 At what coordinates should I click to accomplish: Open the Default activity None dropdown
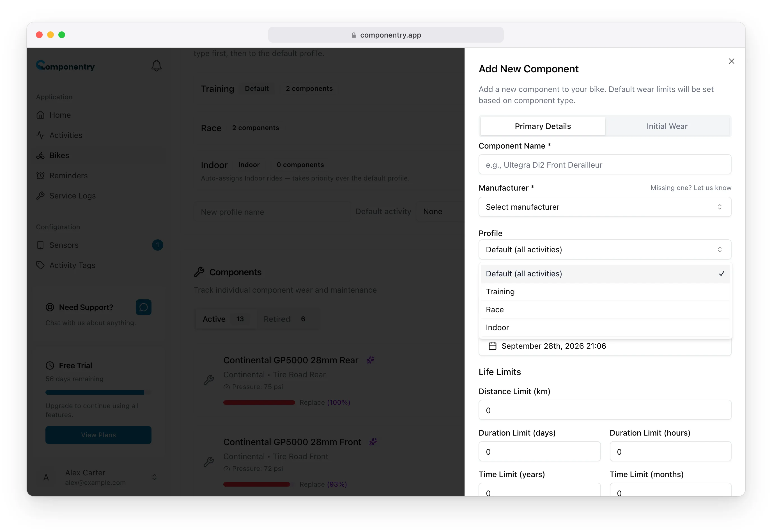440,211
